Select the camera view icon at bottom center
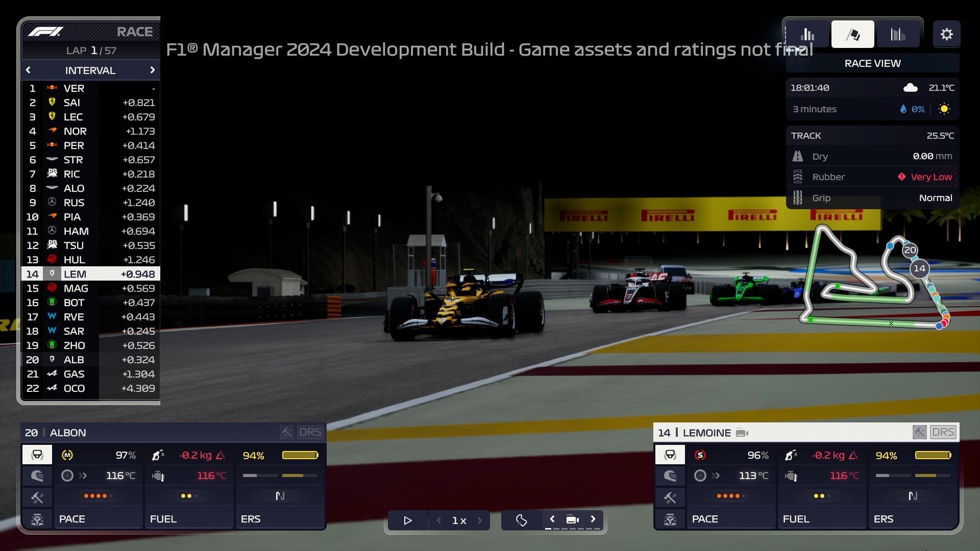 click(573, 520)
